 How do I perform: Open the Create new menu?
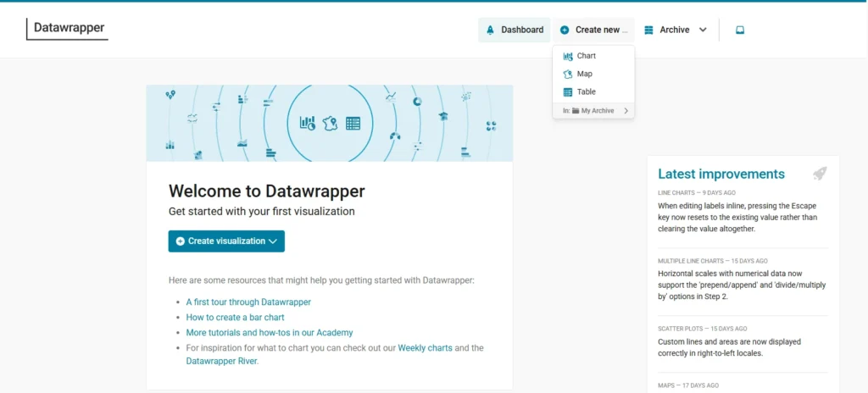click(x=593, y=30)
